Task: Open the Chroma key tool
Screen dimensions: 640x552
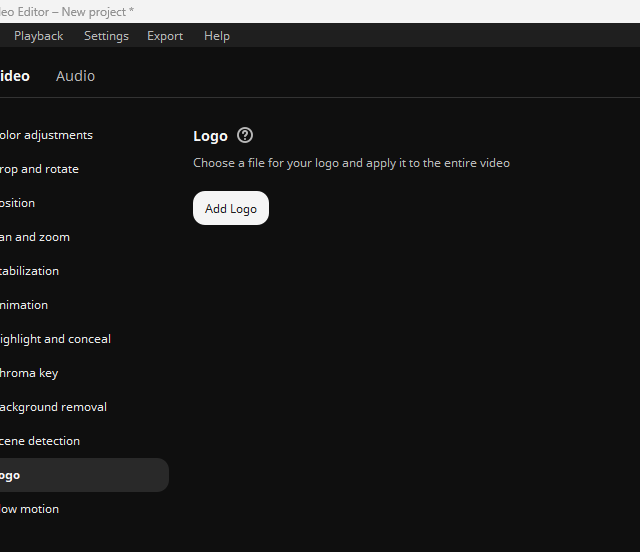Action: click(29, 373)
